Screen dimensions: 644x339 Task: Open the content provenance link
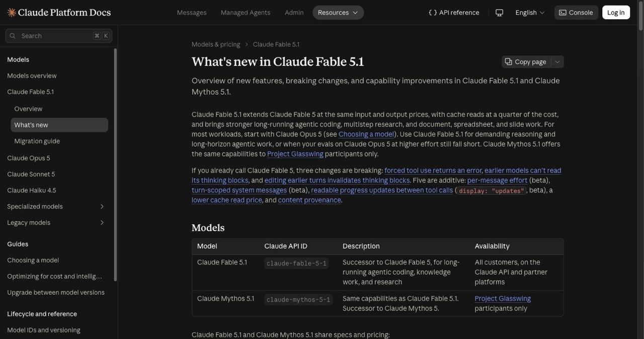click(309, 200)
